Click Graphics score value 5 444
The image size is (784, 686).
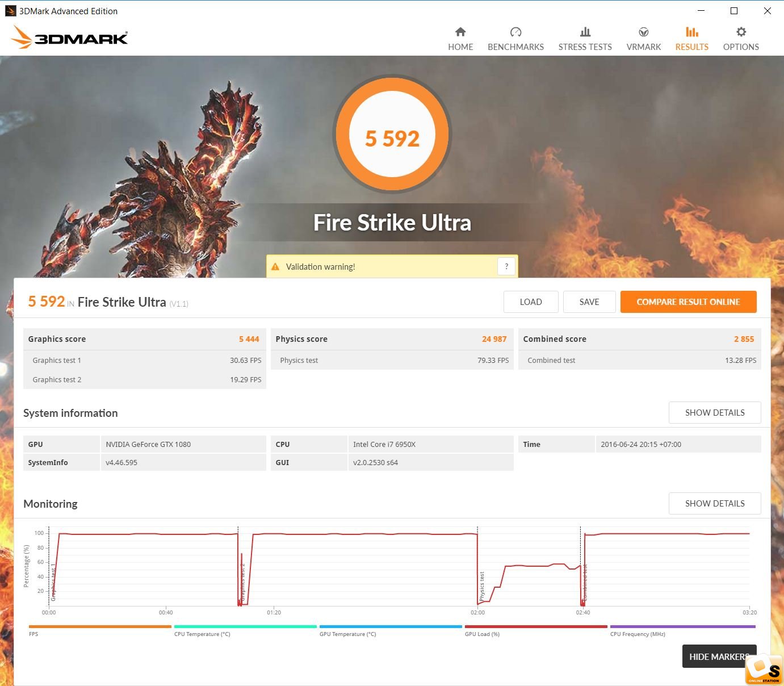(x=249, y=339)
